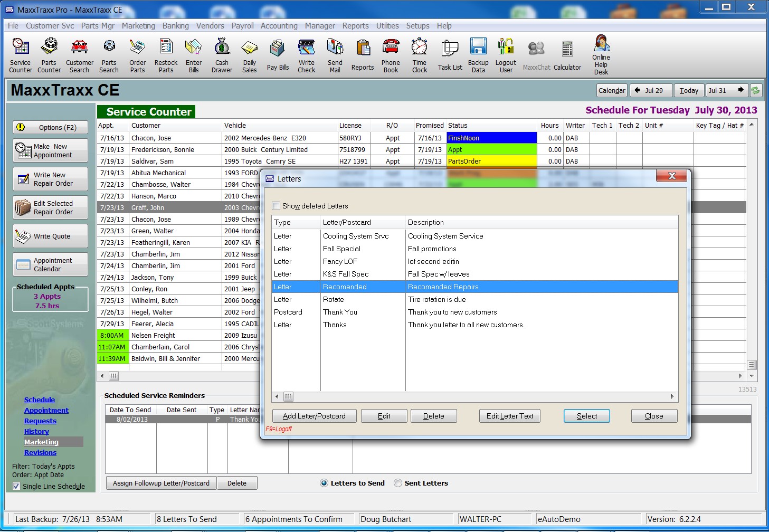Click Write New Repair Order button
The image size is (769, 532).
tap(51, 179)
